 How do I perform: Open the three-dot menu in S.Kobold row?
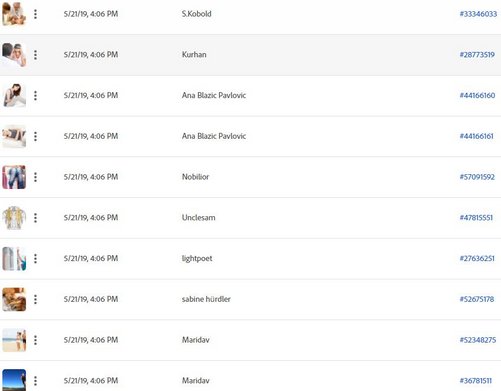(35, 14)
